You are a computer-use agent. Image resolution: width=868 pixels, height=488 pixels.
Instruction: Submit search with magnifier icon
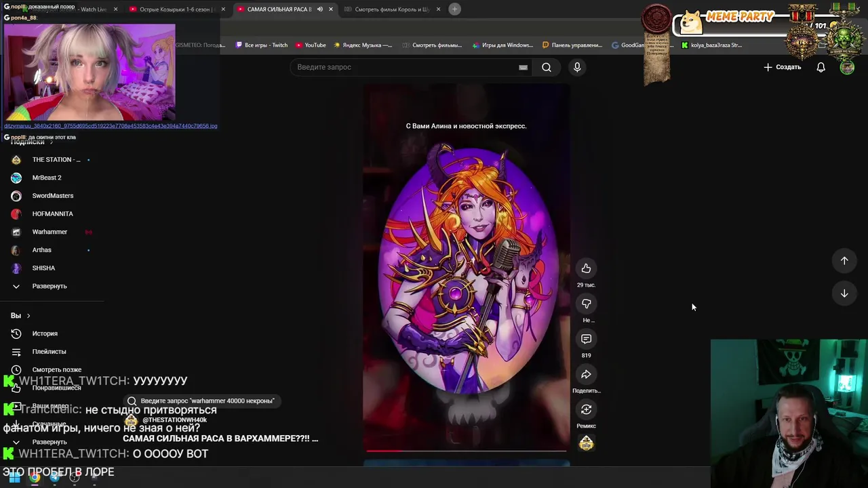[547, 67]
